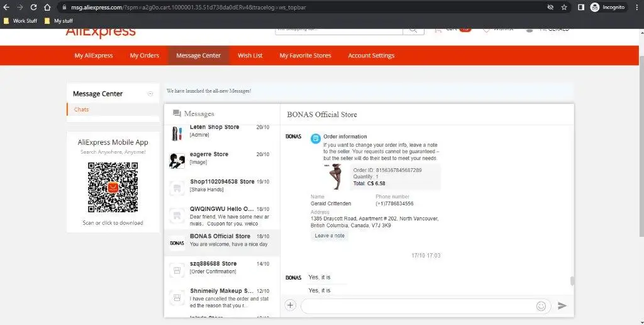
Task: Click the chat pane scrollbar thumb
Action: [572, 281]
